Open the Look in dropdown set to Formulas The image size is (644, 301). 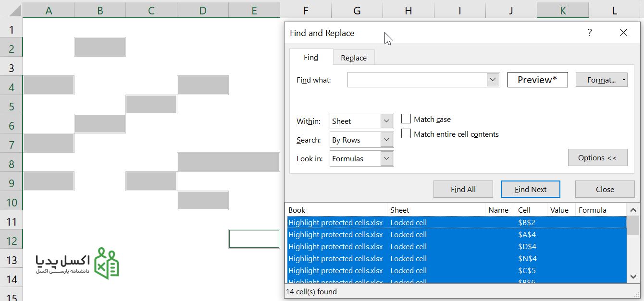pos(386,158)
